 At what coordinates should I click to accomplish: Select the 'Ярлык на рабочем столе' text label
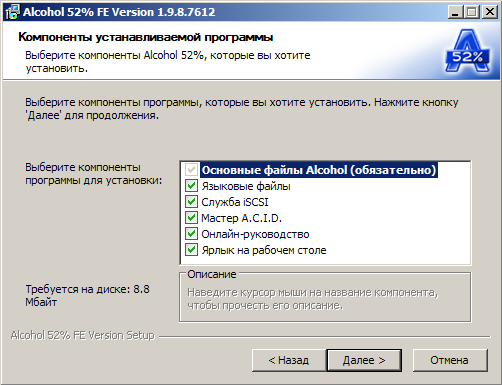(x=264, y=250)
